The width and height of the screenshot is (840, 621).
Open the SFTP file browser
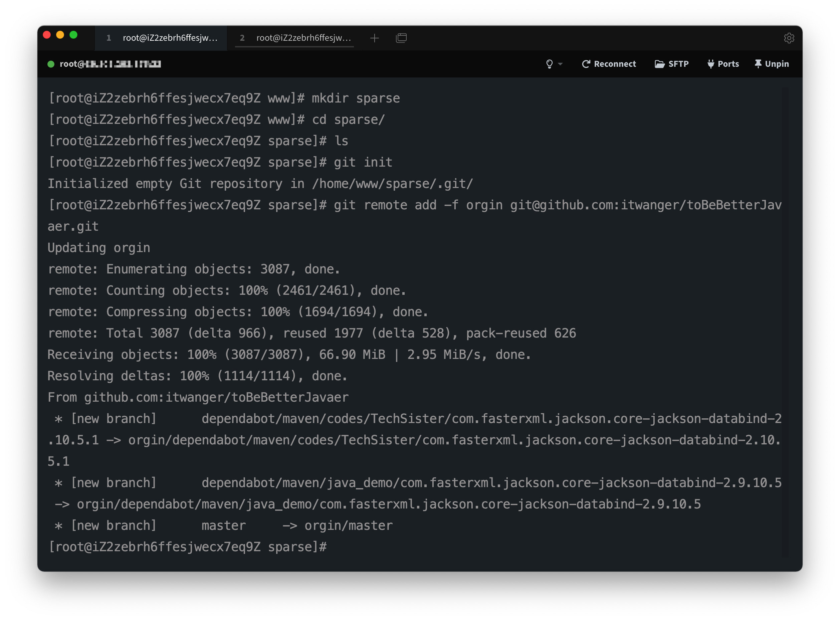[672, 64]
